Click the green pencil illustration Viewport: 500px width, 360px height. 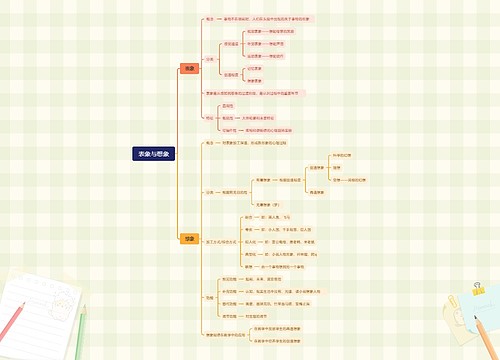pyautogui.click(x=80, y=332)
